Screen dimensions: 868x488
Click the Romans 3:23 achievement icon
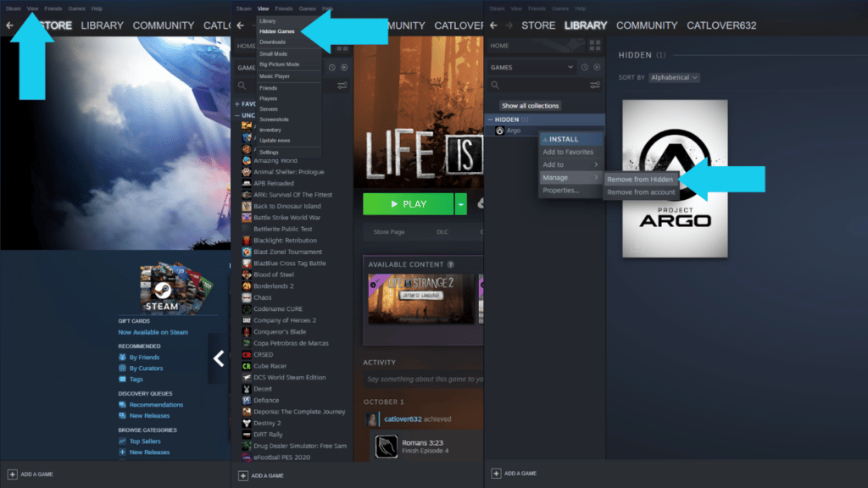click(x=386, y=446)
